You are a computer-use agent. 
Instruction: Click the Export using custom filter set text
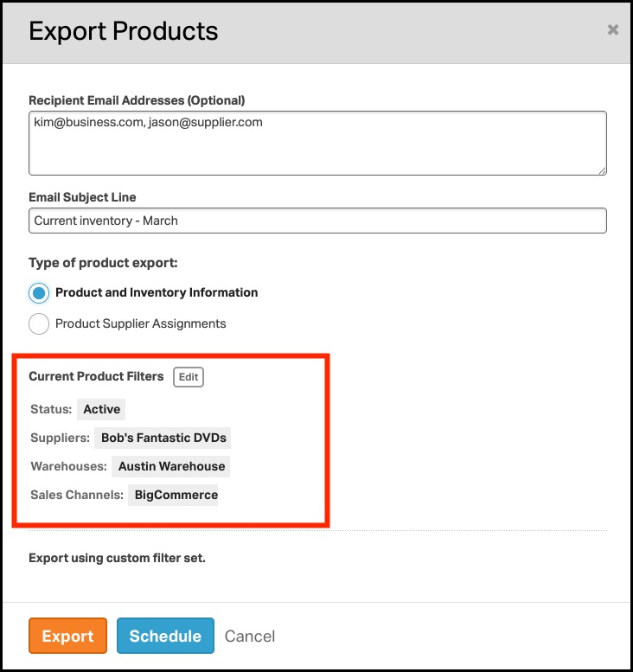click(x=117, y=558)
